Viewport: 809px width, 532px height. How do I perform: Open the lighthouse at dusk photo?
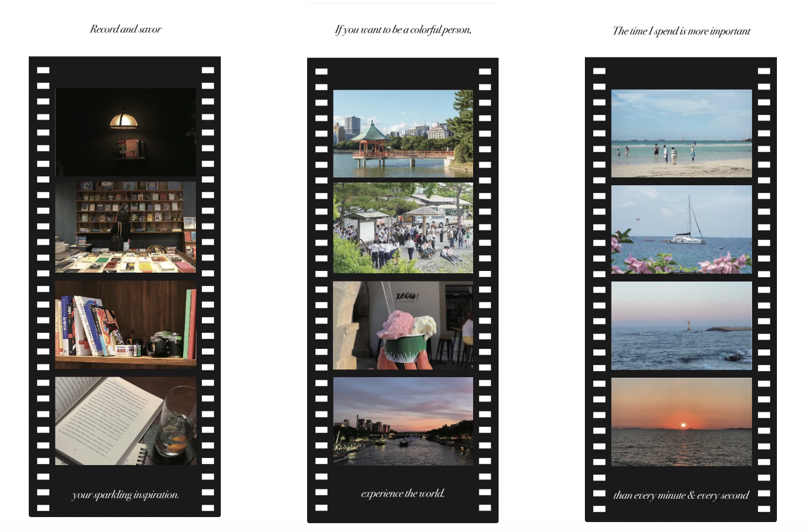click(x=681, y=326)
